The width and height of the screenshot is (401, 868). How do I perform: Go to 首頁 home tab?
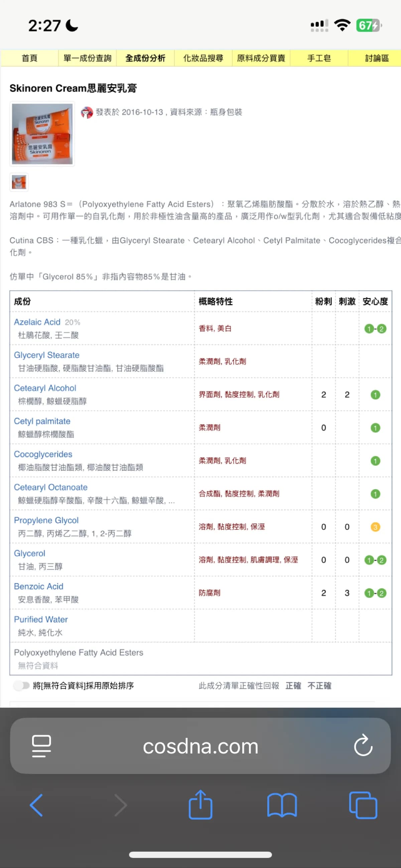[29, 58]
